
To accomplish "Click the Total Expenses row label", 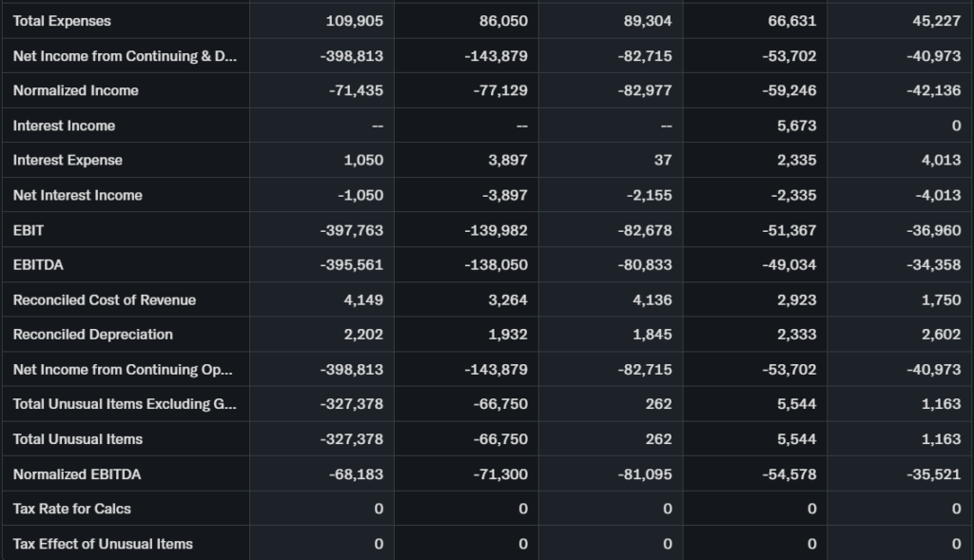I will click(x=62, y=21).
